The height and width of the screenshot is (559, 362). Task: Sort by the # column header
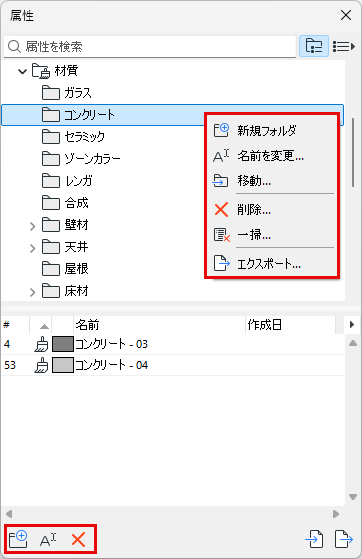pos(15,325)
